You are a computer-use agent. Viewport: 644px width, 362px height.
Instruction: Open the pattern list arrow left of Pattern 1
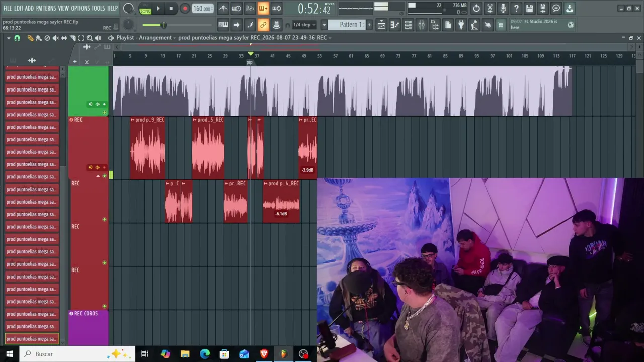324,25
